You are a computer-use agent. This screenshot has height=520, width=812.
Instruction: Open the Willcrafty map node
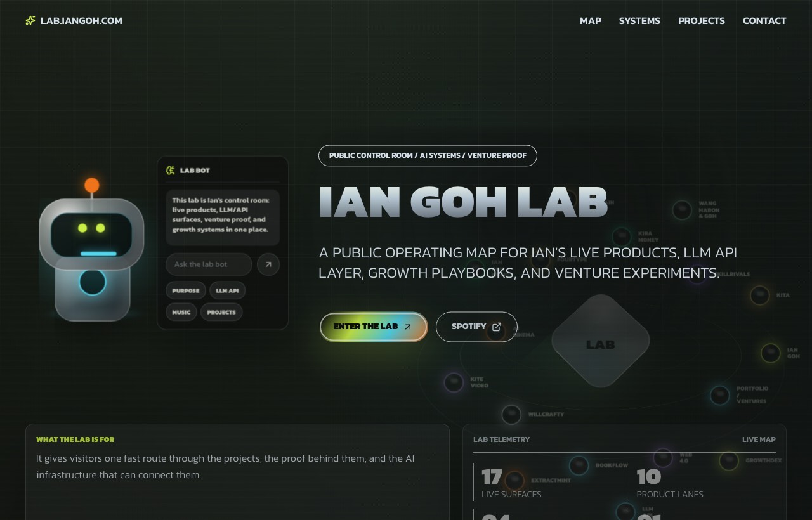pyautogui.click(x=512, y=415)
